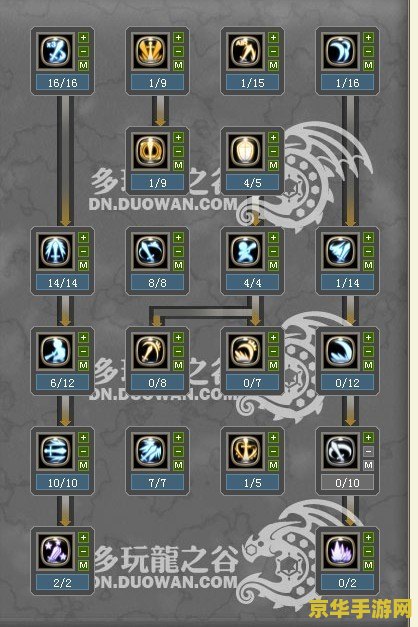Viewport: 418px width, 627px height.
Task: Remove a point from the 4/5 skill
Action: coord(274,151)
